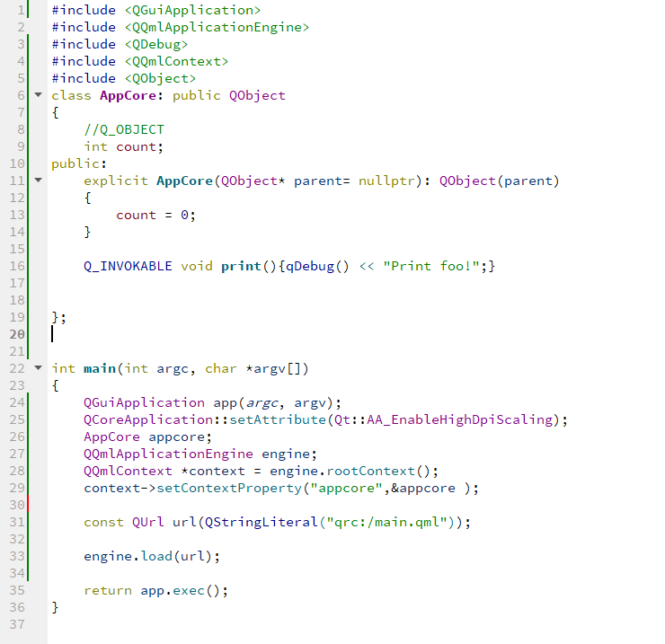This screenshot has width=665, height=644.
Task: Collapse the AppCore constructor fold arrow
Action: click(38, 181)
